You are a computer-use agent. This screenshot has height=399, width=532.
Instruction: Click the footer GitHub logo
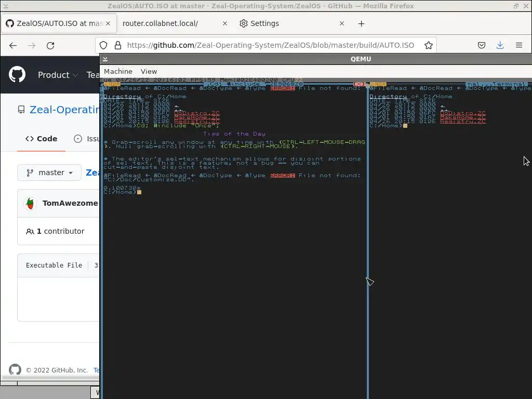15,369
